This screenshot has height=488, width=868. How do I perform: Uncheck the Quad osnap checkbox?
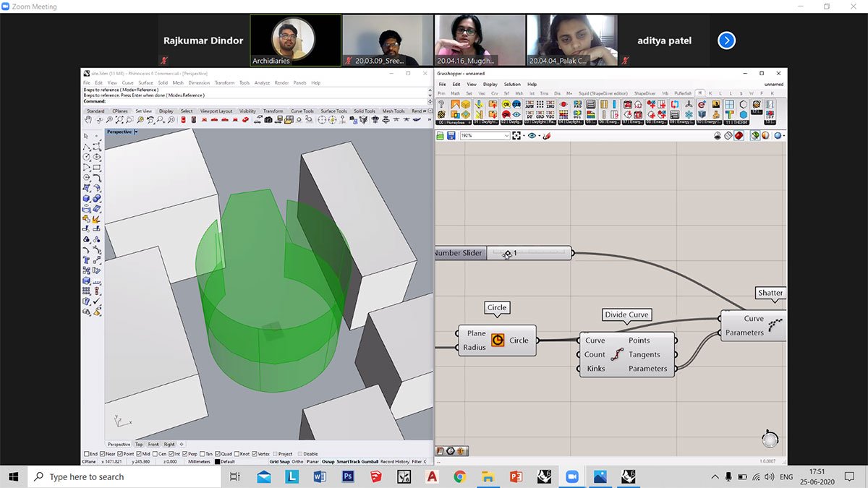coord(219,454)
